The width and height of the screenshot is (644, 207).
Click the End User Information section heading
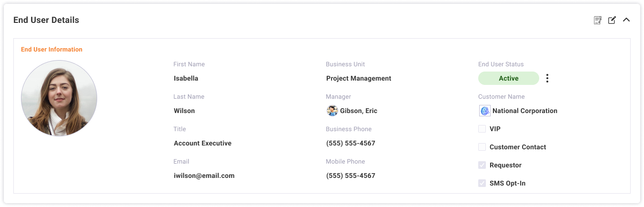tap(51, 50)
